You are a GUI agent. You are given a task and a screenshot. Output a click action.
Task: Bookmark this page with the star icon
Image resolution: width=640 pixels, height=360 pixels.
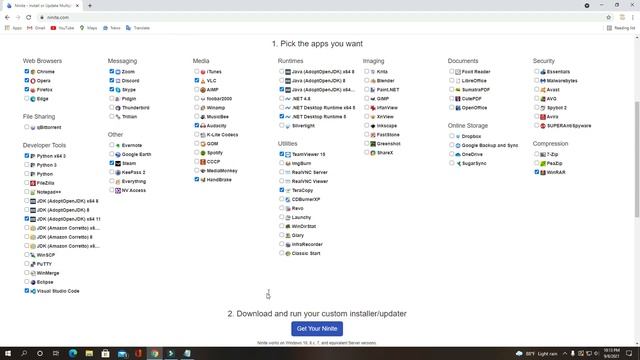tap(609, 17)
